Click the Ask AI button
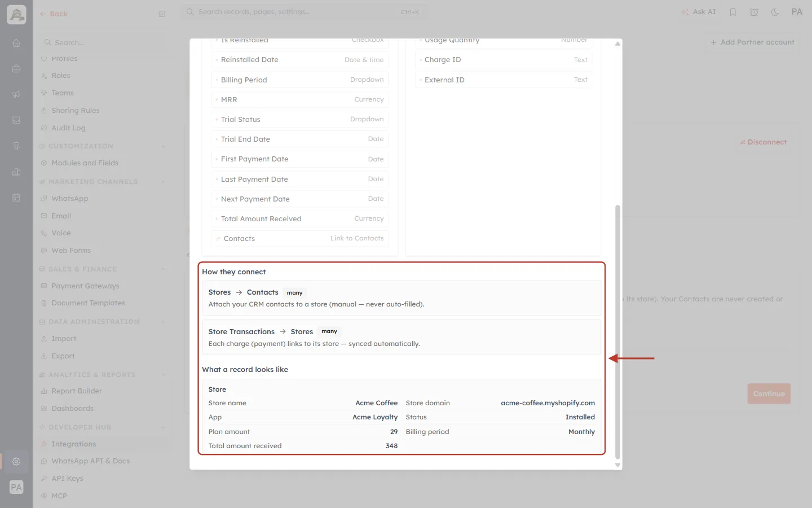Viewport: 812px width, 508px height. point(698,12)
